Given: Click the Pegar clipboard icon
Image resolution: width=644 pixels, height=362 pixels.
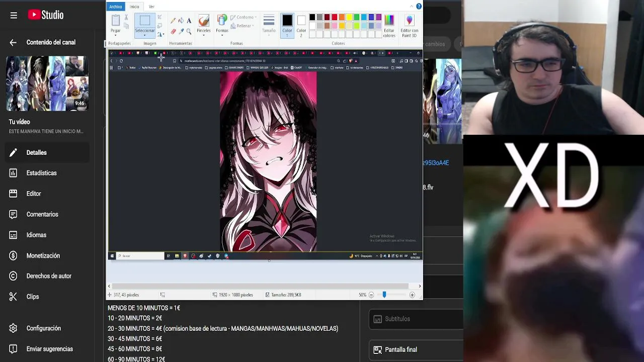Looking at the screenshot, I should tap(116, 21).
